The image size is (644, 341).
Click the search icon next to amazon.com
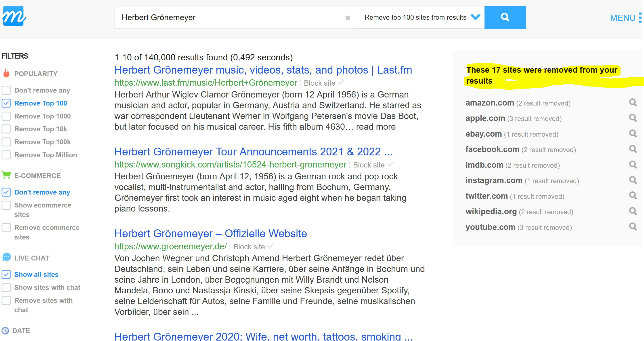[633, 103]
